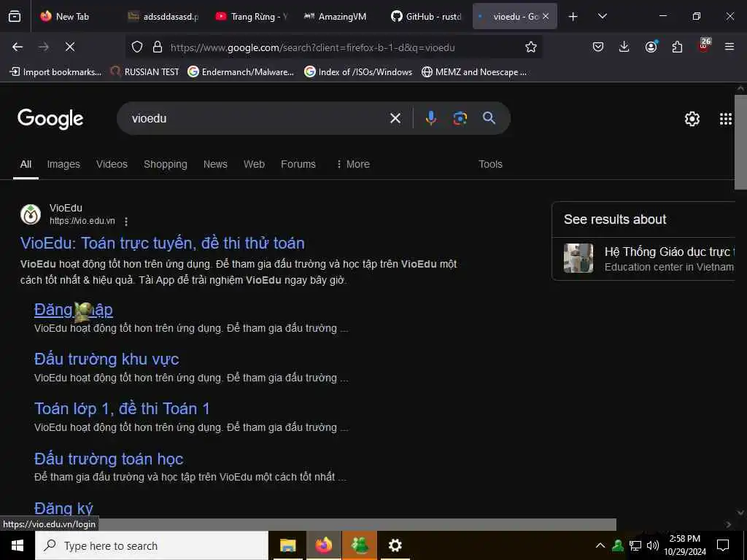This screenshot has height=560, width=747.
Task: Switch to the AmazingVM tab
Action: (x=340, y=17)
